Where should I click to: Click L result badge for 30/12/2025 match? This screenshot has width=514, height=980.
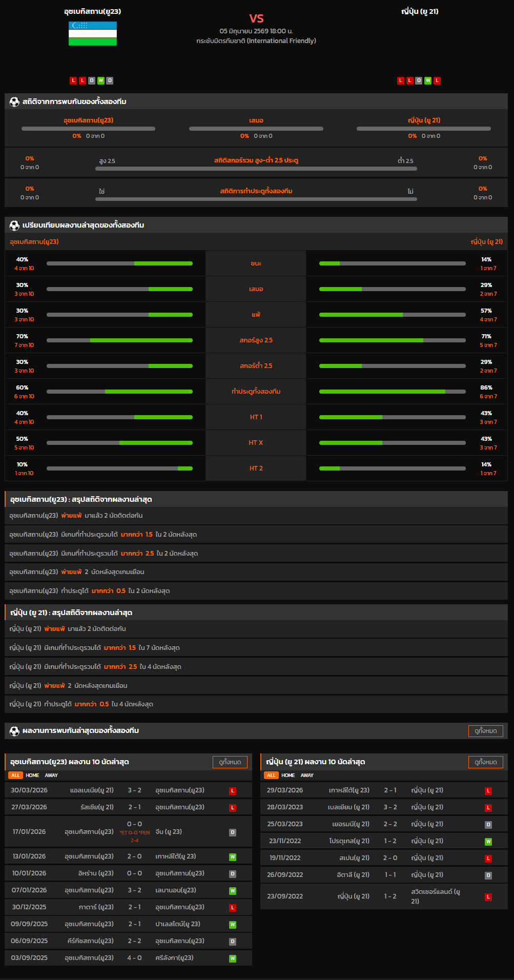[x=233, y=908]
